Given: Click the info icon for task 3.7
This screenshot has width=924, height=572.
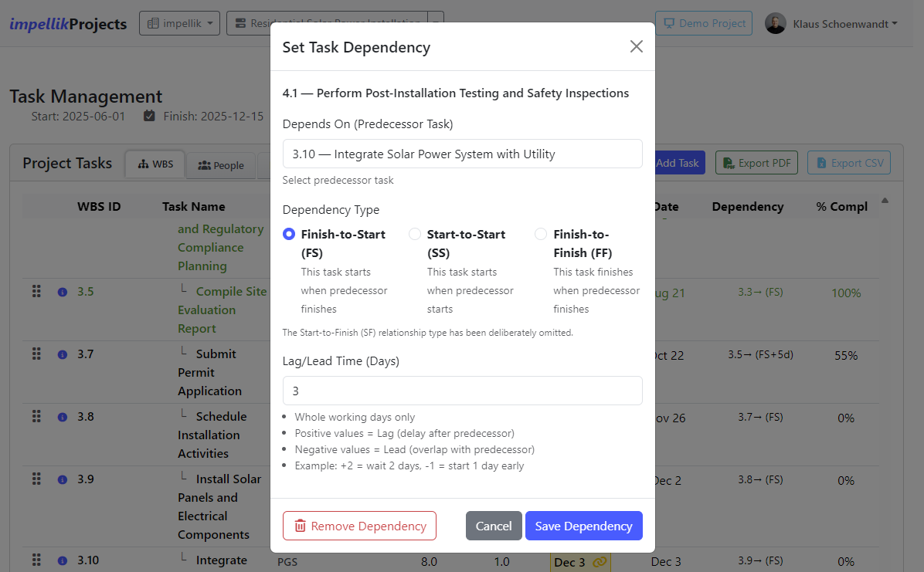Looking at the screenshot, I should click(63, 354).
